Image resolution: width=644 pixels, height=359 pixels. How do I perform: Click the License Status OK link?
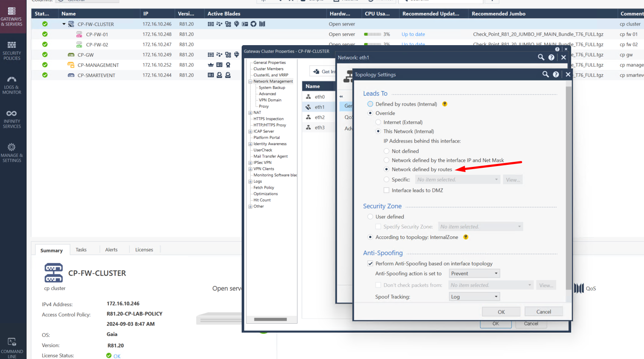coord(117,356)
